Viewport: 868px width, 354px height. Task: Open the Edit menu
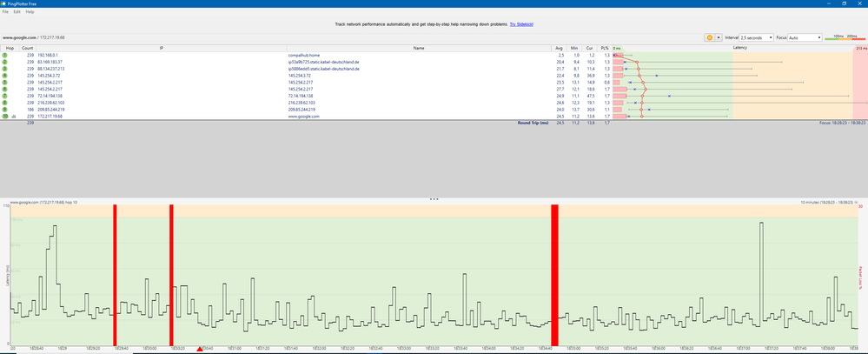coord(17,11)
